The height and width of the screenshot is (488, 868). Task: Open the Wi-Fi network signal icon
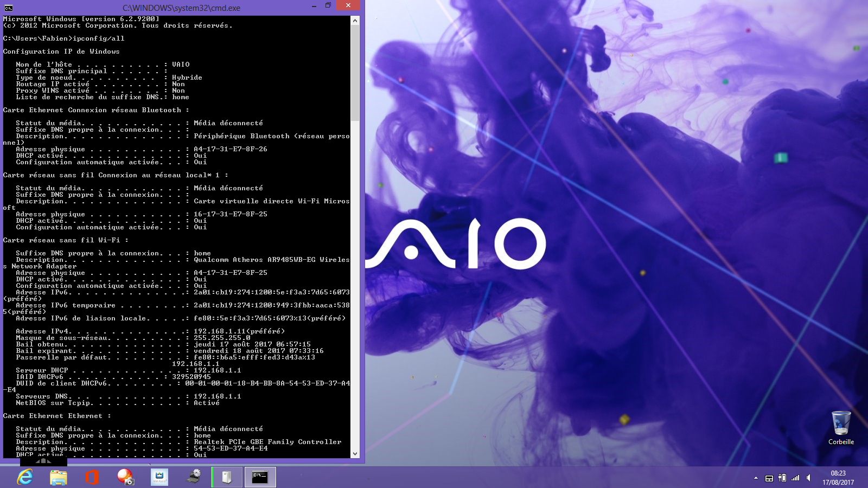(x=795, y=478)
